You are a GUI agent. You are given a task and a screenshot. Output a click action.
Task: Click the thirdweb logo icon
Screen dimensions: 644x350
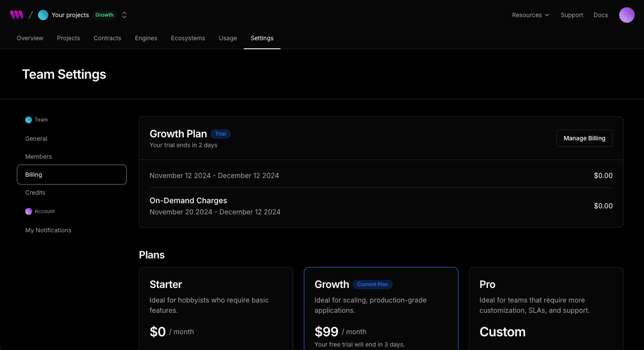pos(17,15)
